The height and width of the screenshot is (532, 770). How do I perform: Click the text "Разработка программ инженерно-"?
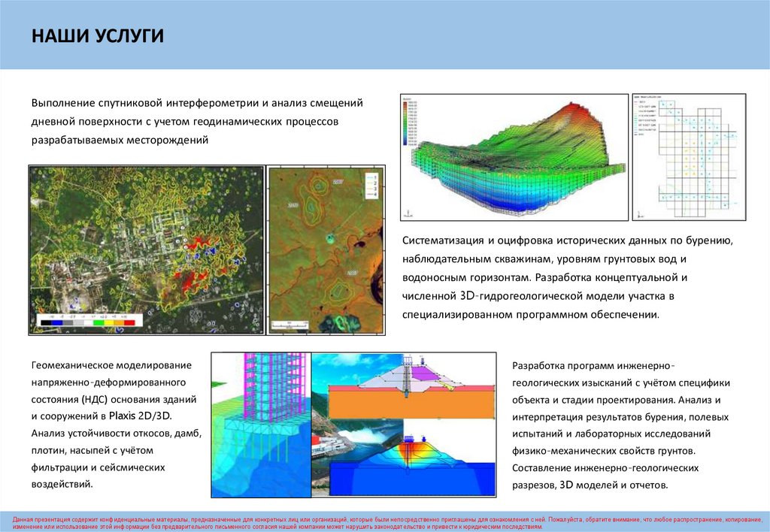[594, 366]
